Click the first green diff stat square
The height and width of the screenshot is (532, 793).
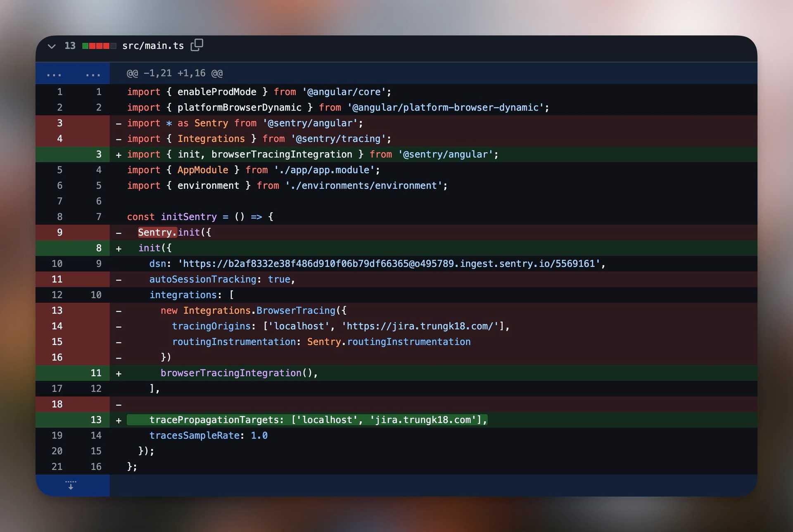click(85, 45)
